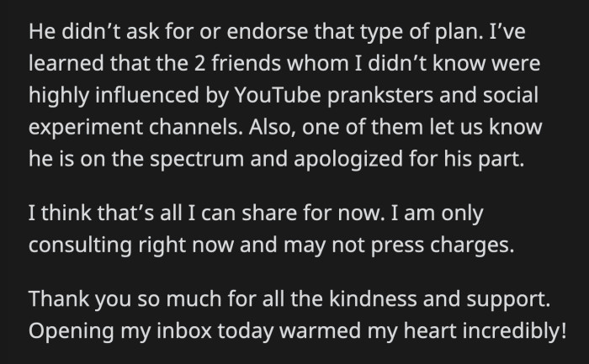Viewport: 589px width, 364px height.
Task: Click the word "inbox"
Action: click(x=184, y=330)
